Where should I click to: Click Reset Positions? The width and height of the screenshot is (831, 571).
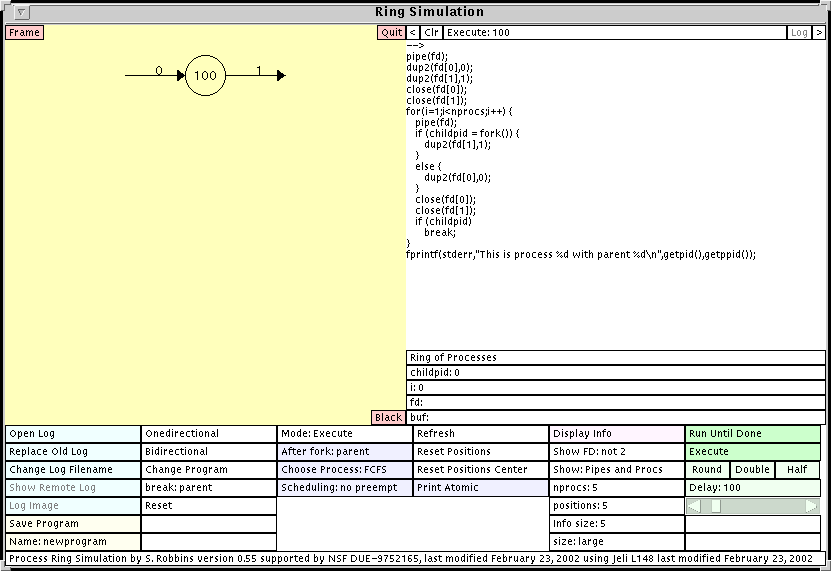point(481,452)
